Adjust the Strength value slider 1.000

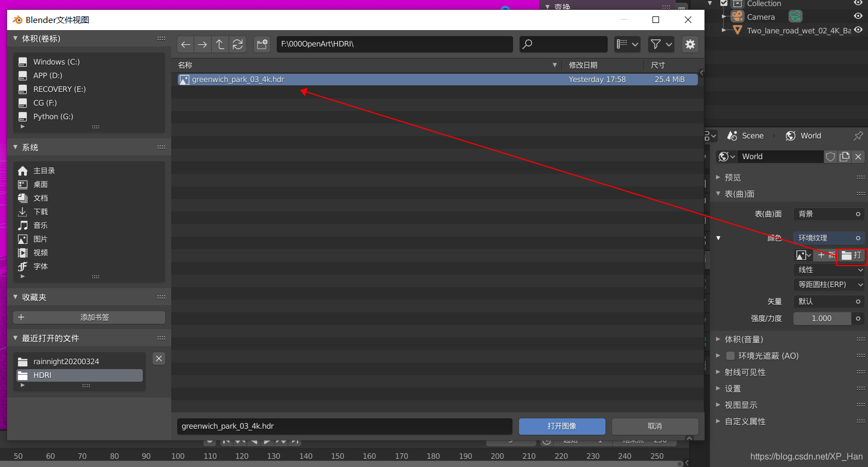coord(822,318)
